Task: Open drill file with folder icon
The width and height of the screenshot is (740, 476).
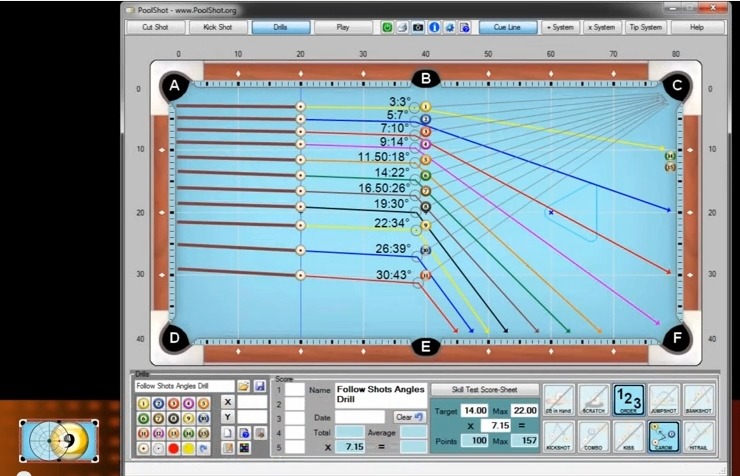Action: point(243,386)
